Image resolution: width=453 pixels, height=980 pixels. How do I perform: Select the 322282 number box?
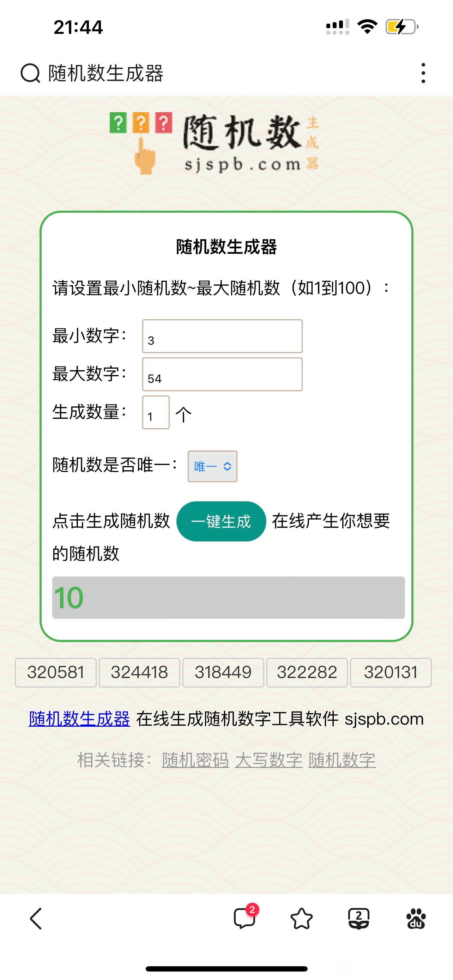(307, 673)
